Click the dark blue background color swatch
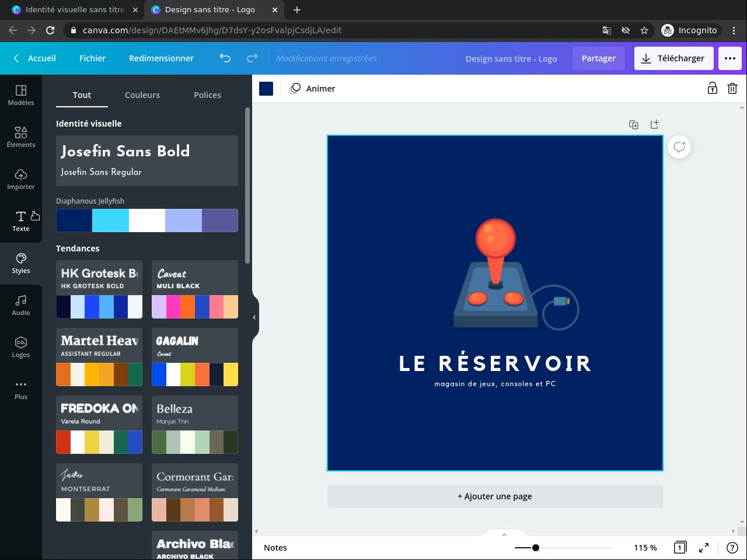This screenshot has width=747, height=560. coord(266,89)
